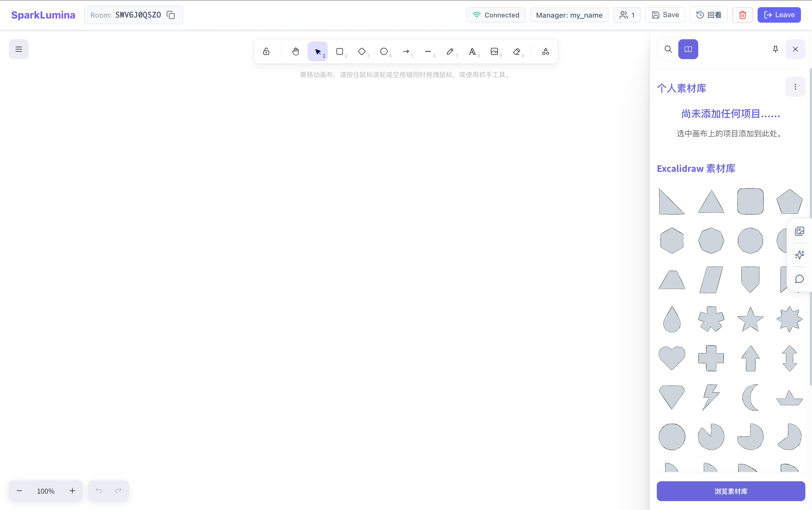Open the hamburger main menu

coord(19,49)
